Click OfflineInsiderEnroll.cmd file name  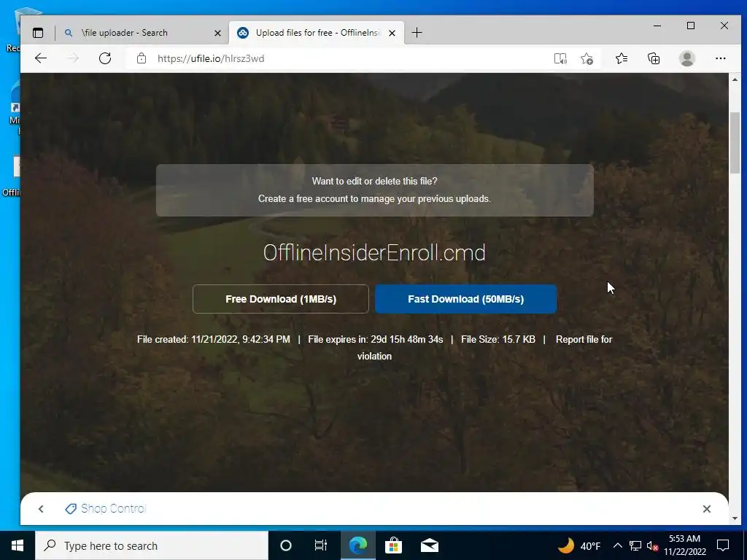click(x=374, y=252)
